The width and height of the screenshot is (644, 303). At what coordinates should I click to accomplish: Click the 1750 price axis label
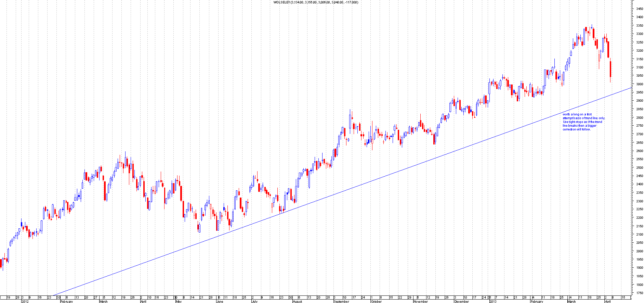click(x=639, y=293)
